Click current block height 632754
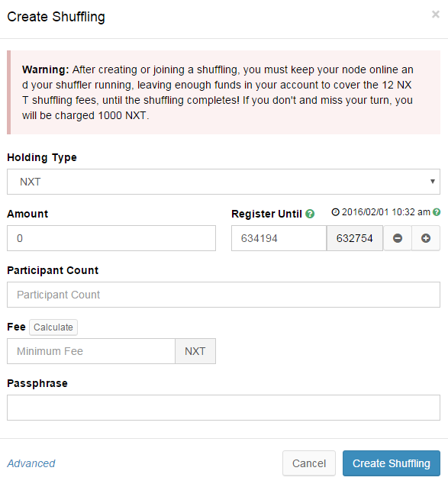 (x=355, y=238)
